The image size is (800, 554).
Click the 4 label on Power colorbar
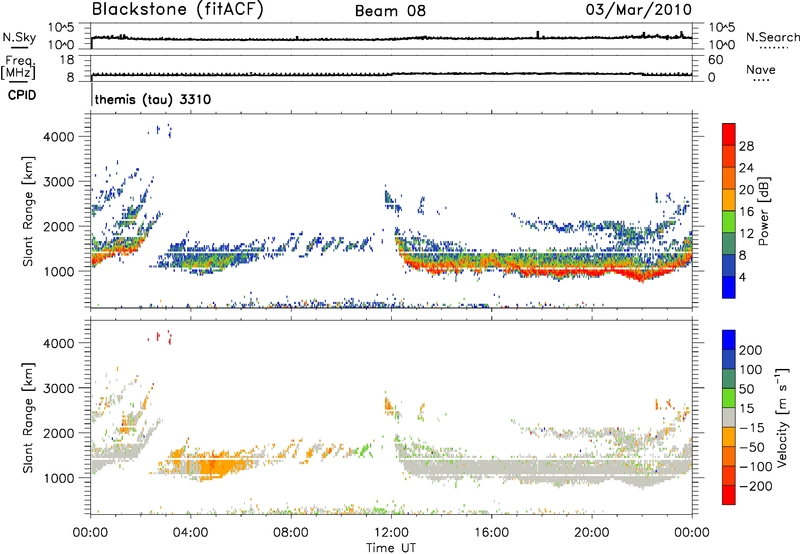742,278
